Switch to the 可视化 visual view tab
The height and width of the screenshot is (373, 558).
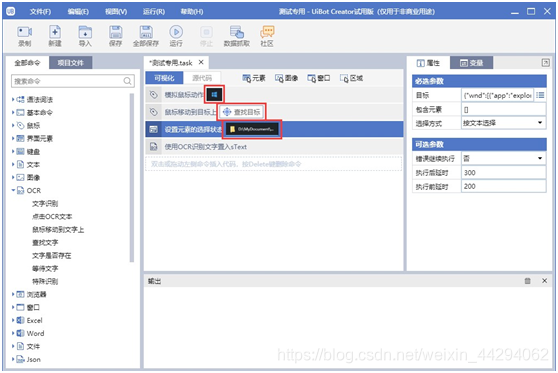(x=164, y=78)
